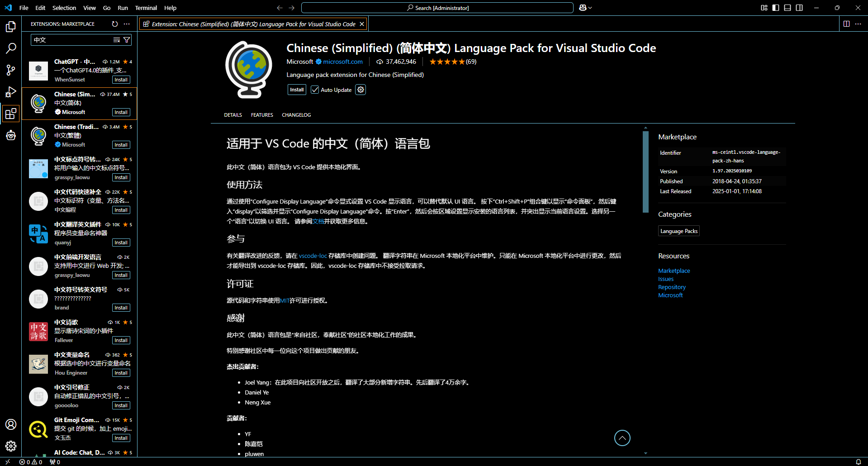Toggle the bottom panel layout button
The image size is (868, 466).
click(x=787, y=8)
